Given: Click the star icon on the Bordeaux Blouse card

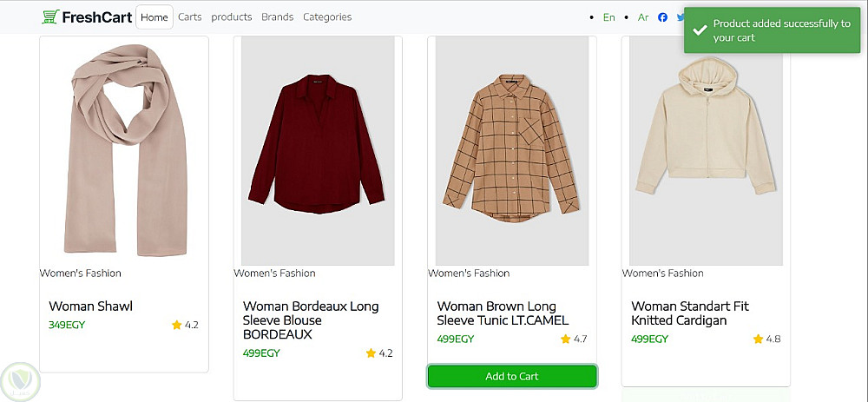Looking at the screenshot, I should pos(372,353).
